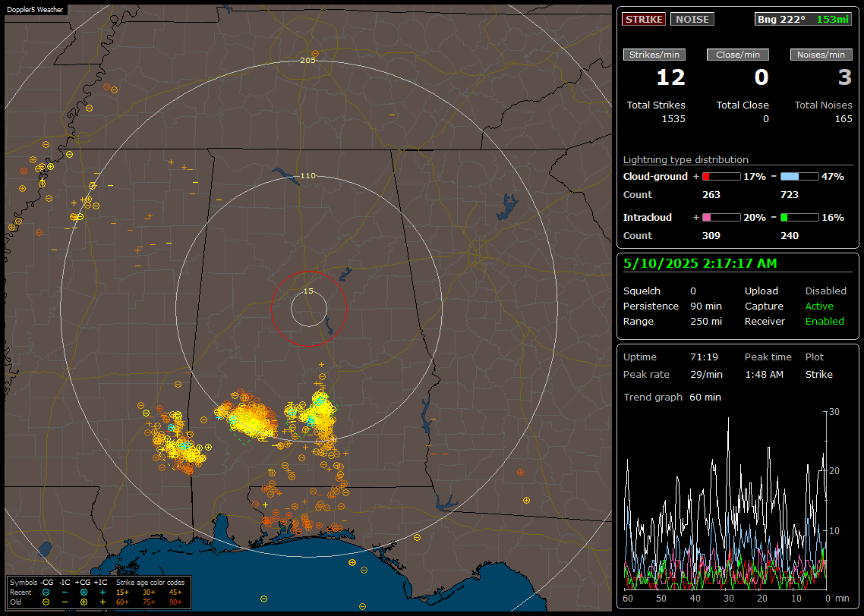Click the positive cloud-ground red bar

[721, 177]
